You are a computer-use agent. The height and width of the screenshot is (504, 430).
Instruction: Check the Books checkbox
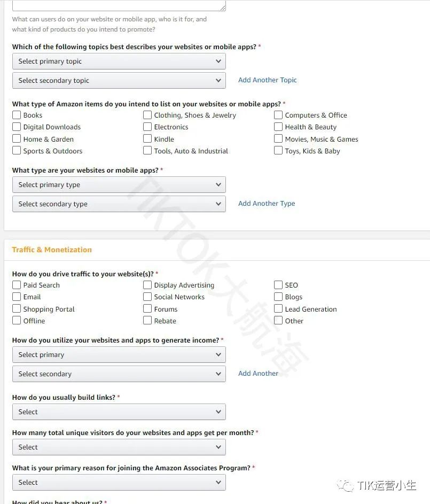tap(17, 115)
